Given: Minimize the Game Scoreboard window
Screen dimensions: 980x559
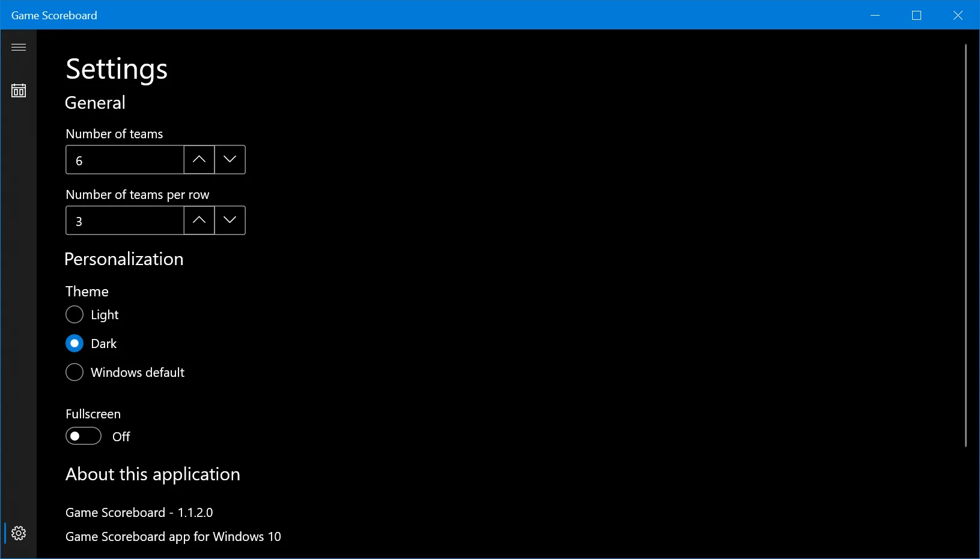Looking at the screenshot, I should click(875, 15).
